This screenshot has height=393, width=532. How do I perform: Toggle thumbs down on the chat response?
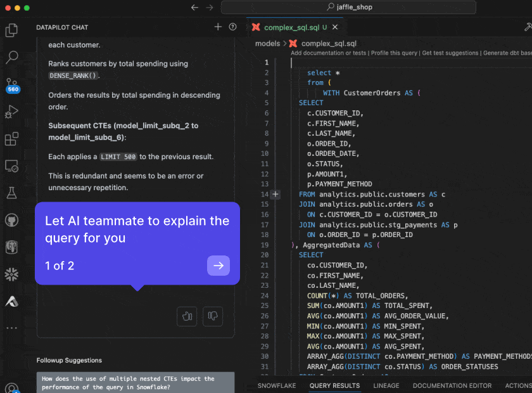pos(213,316)
